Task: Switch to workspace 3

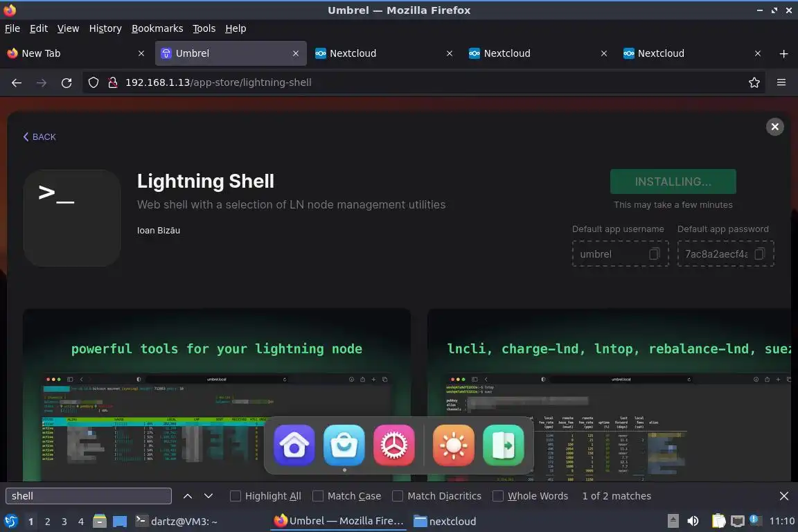Action: coord(64,522)
